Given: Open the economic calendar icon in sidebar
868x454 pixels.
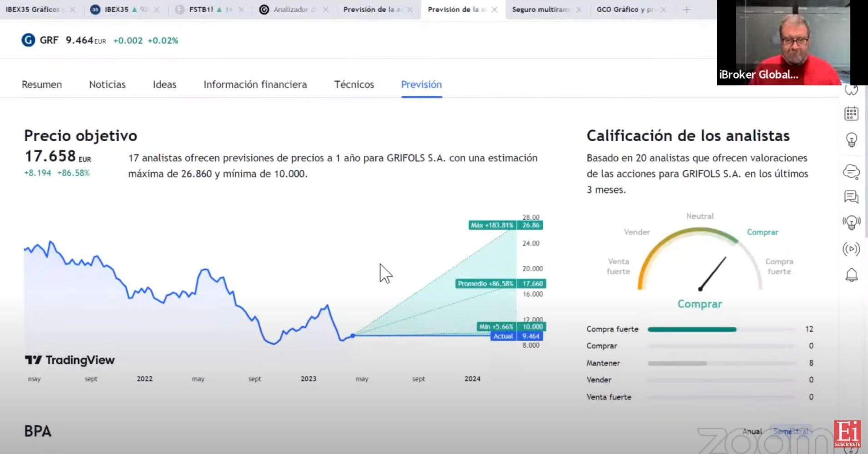Looking at the screenshot, I should 851,113.
